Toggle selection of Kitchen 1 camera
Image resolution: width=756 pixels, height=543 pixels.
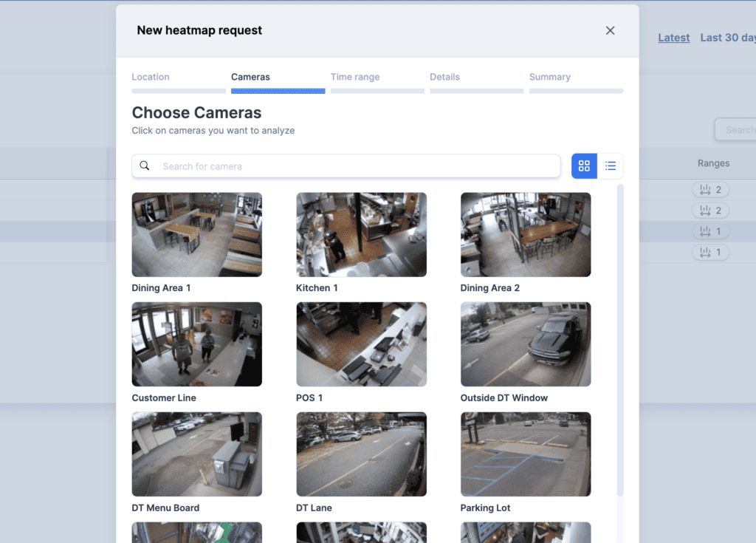coord(361,234)
